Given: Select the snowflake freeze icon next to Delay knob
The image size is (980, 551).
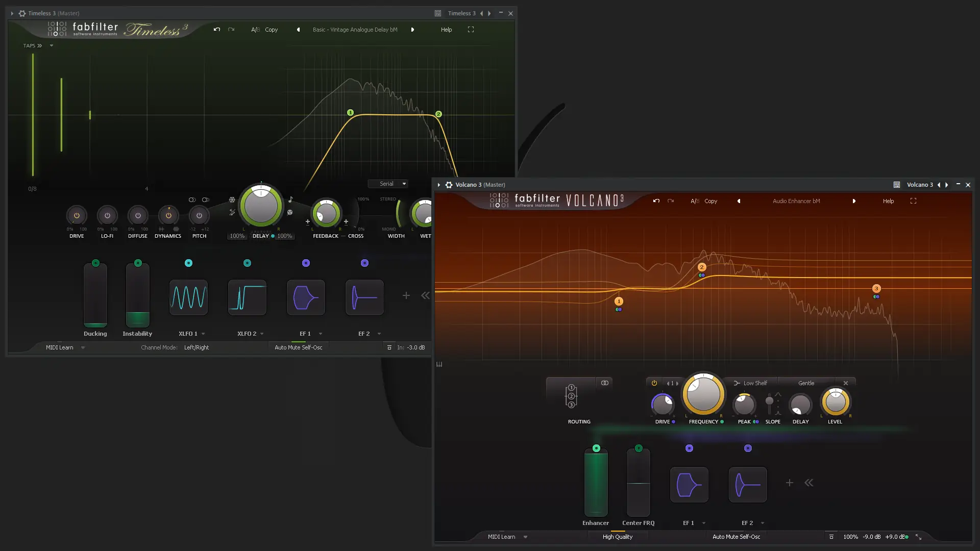Looking at the screenshot, I should pyautogui.click(x=232, y=199).
